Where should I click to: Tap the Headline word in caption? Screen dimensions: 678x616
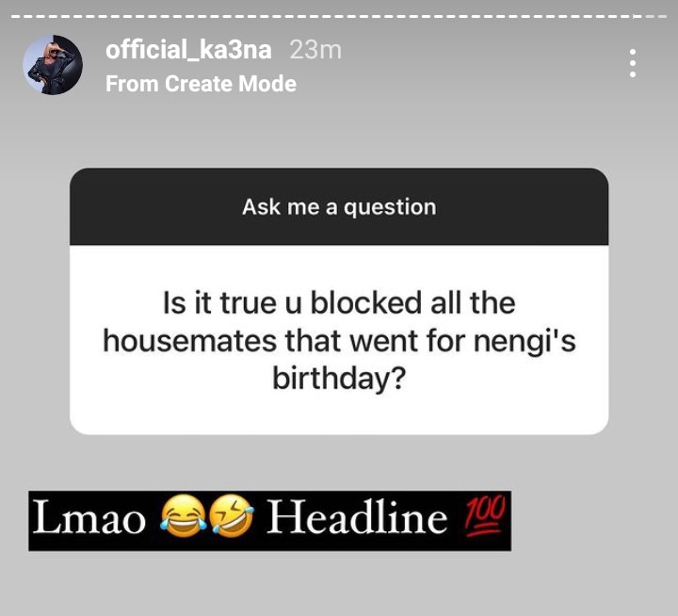(x=357, y=516)
